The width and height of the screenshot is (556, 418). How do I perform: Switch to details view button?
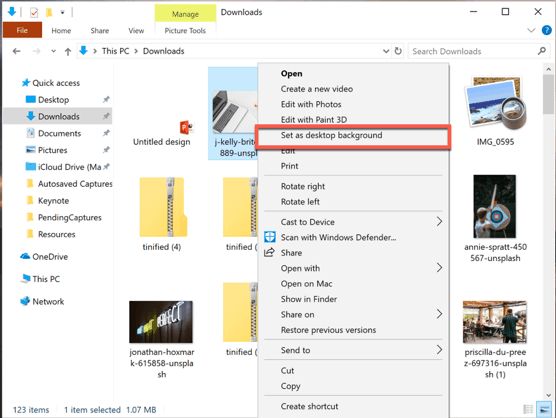528,409
